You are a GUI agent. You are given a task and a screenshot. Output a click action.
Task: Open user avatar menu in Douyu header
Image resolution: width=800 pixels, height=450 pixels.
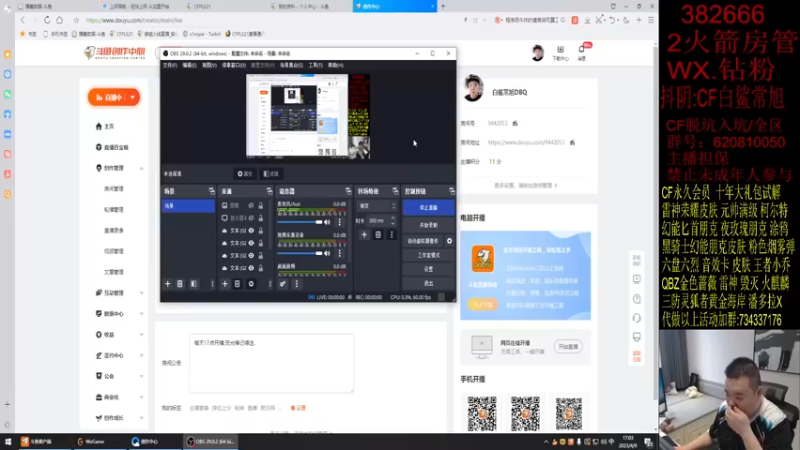pos(537,53)
